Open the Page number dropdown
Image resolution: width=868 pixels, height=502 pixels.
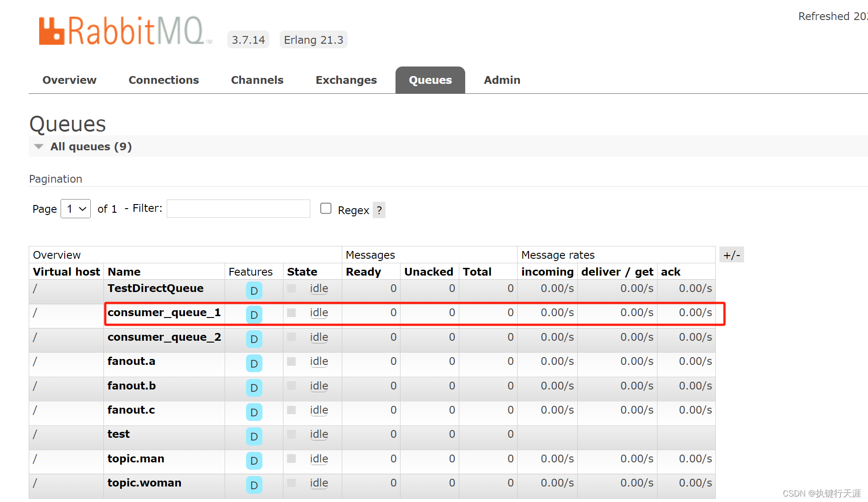(x=76, y=209)
